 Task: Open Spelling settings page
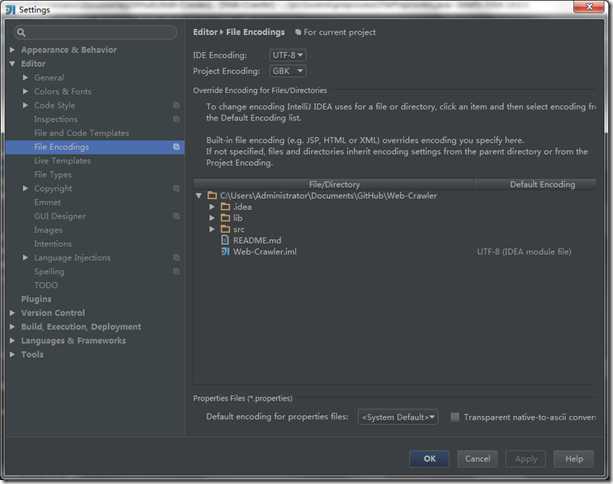[x=49, y=271]
